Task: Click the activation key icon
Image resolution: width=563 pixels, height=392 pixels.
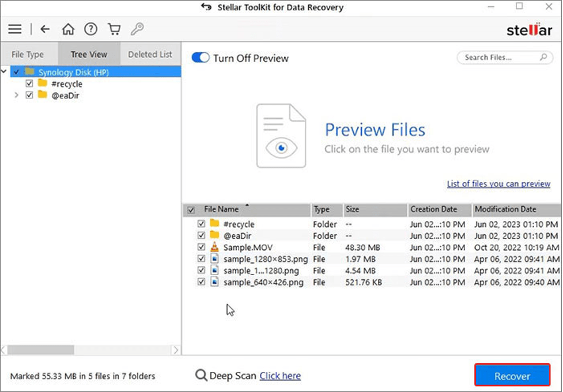Action: pos(136,28)
